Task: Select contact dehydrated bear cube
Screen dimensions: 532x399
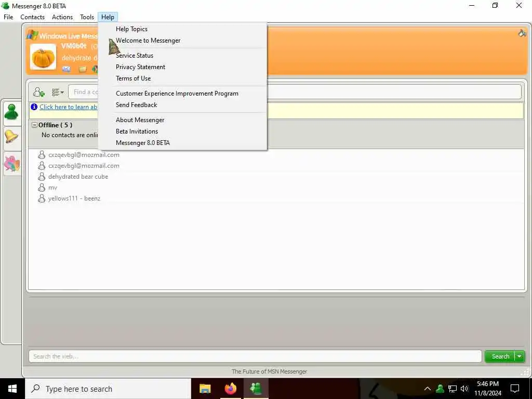Action: (x=78, y=177)
